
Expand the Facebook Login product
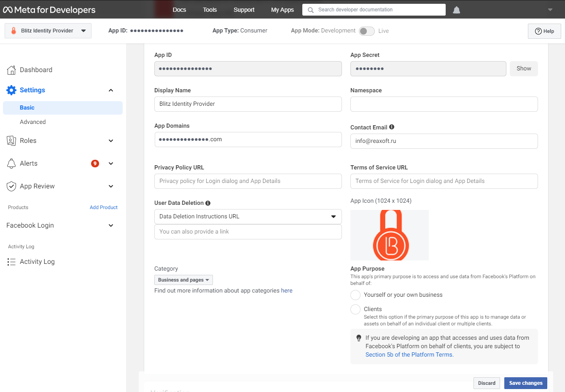(111, 226)
